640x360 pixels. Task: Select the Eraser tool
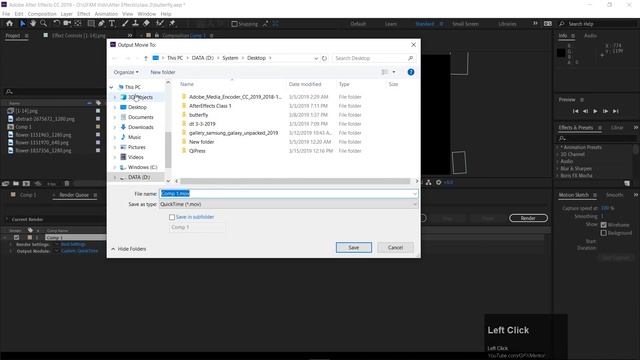[146, 24]
